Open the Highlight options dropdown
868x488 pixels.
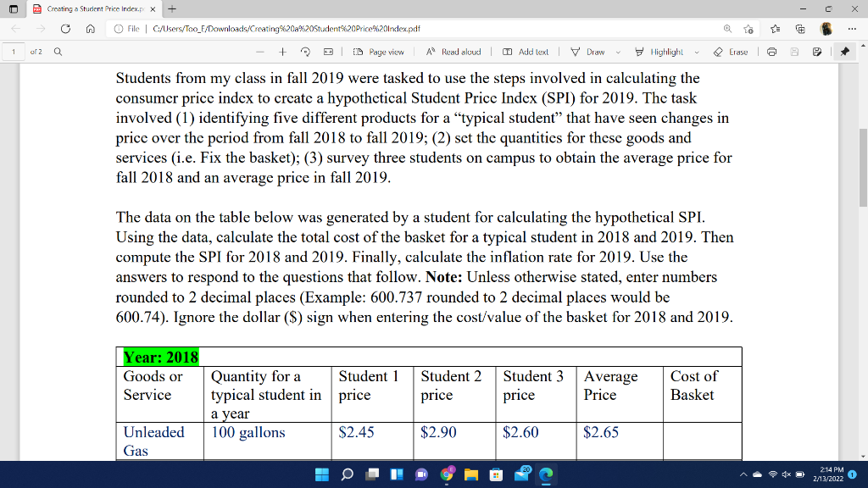696,53
